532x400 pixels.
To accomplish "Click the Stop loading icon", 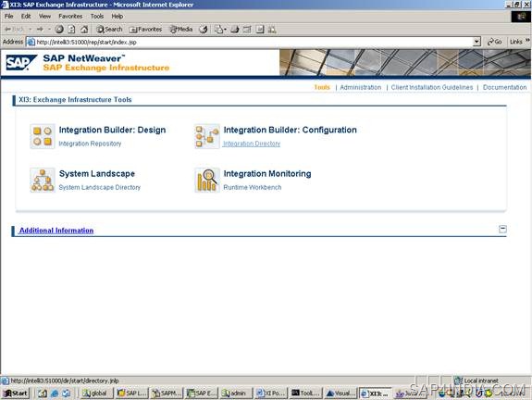I will [x=59, y=30].
